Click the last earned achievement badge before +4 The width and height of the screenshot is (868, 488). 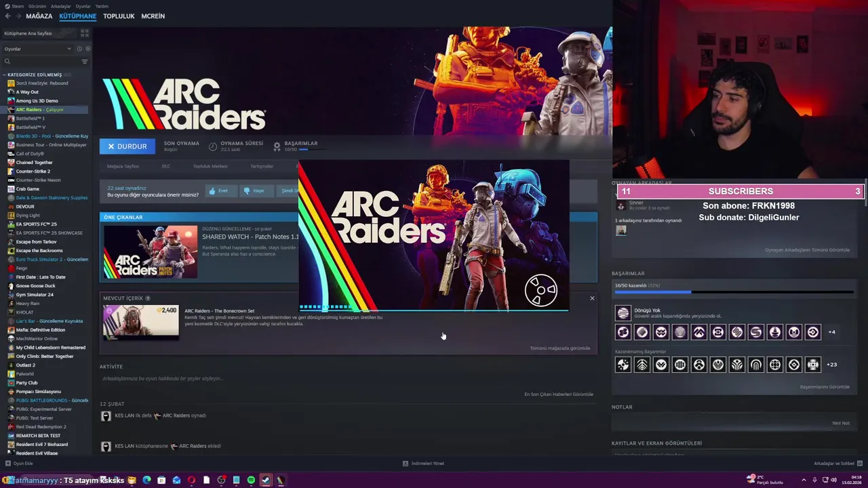tap(812, 332)
